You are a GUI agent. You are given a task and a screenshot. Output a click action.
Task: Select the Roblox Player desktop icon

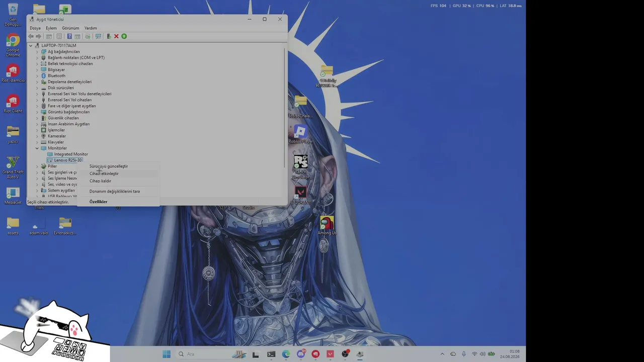300,135
